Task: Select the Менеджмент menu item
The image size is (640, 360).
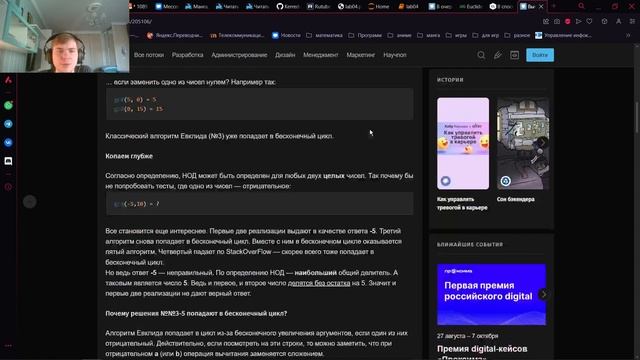Action: click(x=320, y=55)
